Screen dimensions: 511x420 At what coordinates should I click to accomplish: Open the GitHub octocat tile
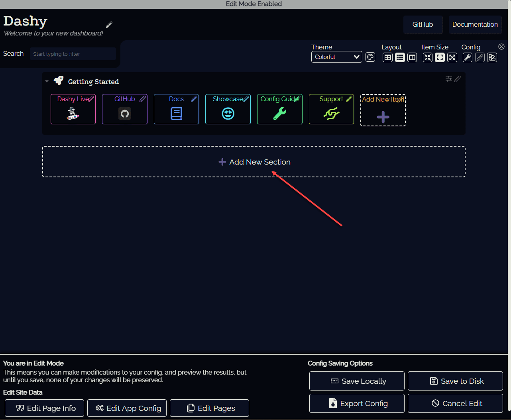click(x=125, y=109)
